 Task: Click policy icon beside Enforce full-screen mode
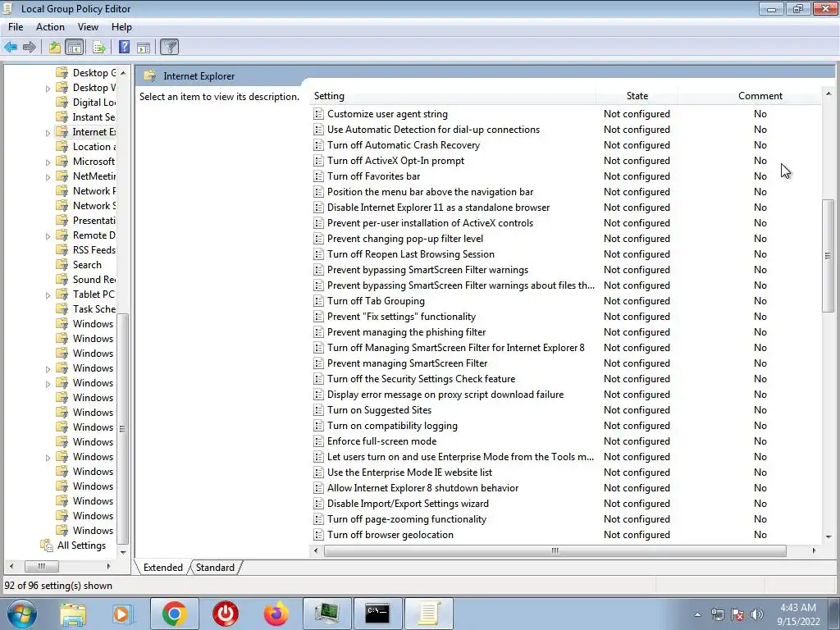click(319, 441)
